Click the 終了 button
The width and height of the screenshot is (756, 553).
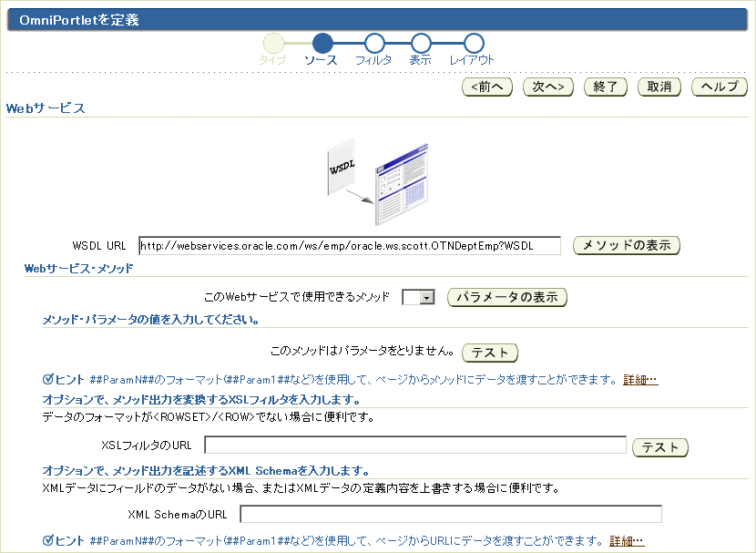(x=605, y=87)
